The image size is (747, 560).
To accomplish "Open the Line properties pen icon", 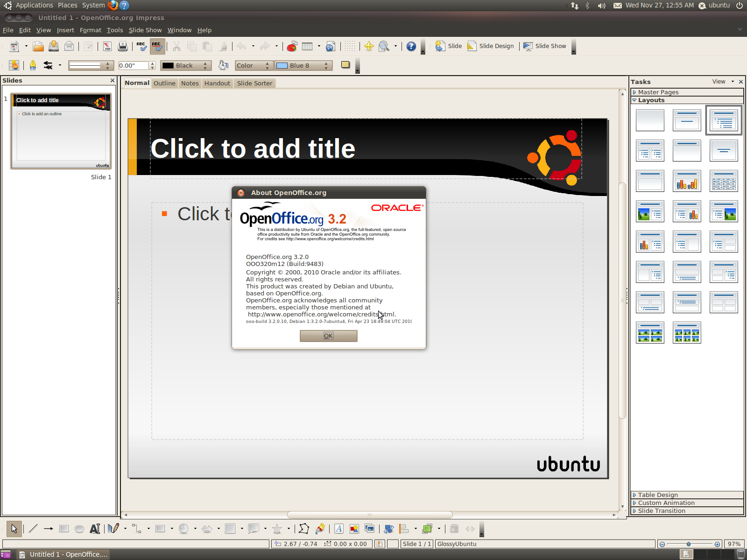I will 33,65.
